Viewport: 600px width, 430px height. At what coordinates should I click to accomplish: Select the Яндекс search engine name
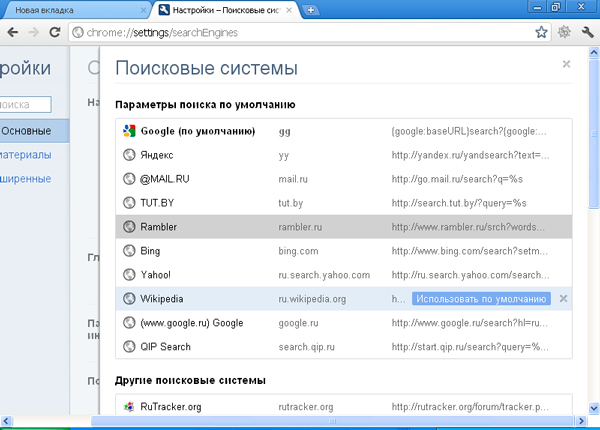point(157,155)
